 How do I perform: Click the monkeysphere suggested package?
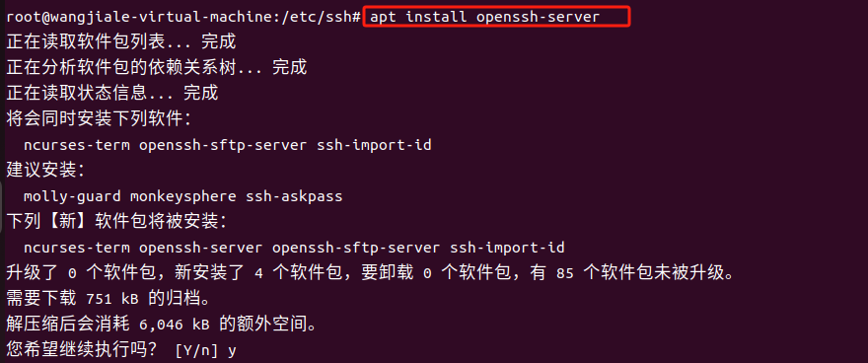click(183, 196)
